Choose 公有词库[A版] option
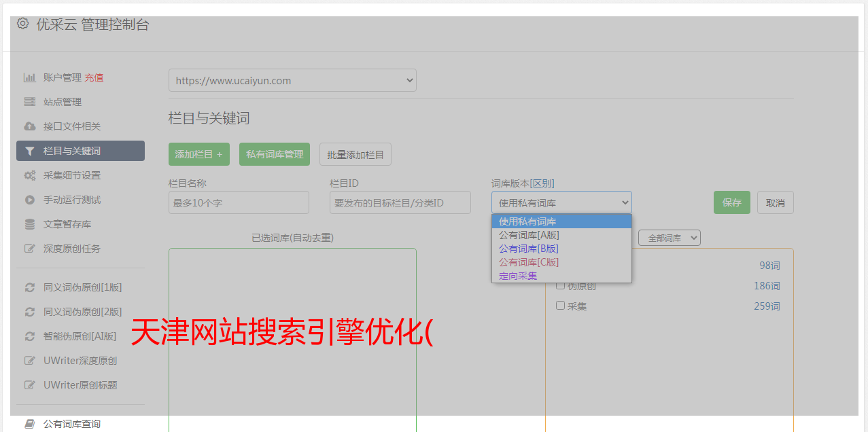 point(561,235)
